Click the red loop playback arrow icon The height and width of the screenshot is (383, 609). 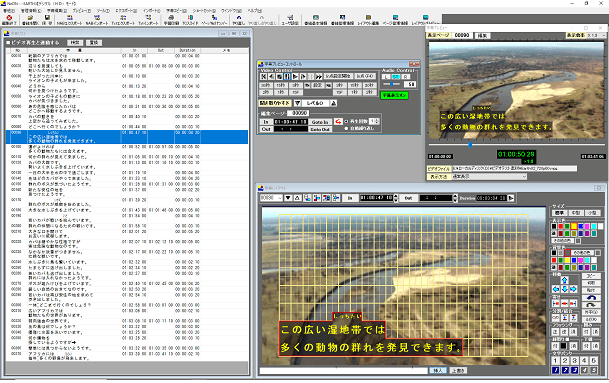(338, 121)
